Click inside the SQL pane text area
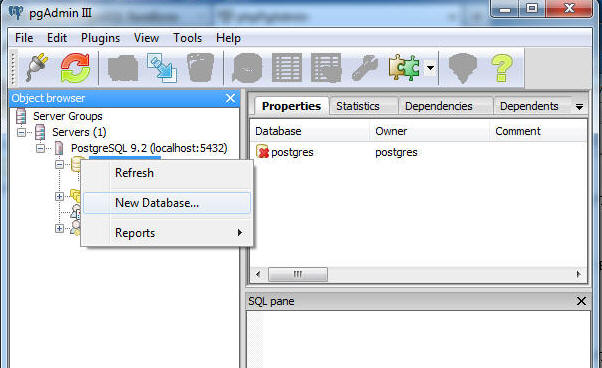 pyautogui.click(x=418, y=339)
